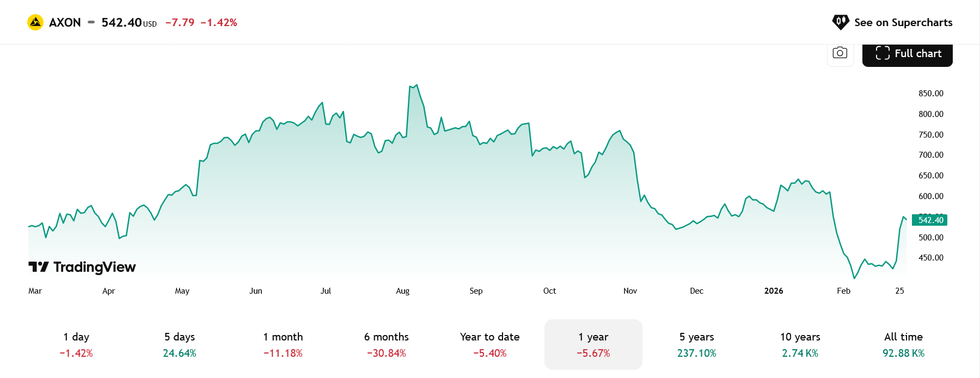Click the TradingView logo watermark

click(82, 267)
